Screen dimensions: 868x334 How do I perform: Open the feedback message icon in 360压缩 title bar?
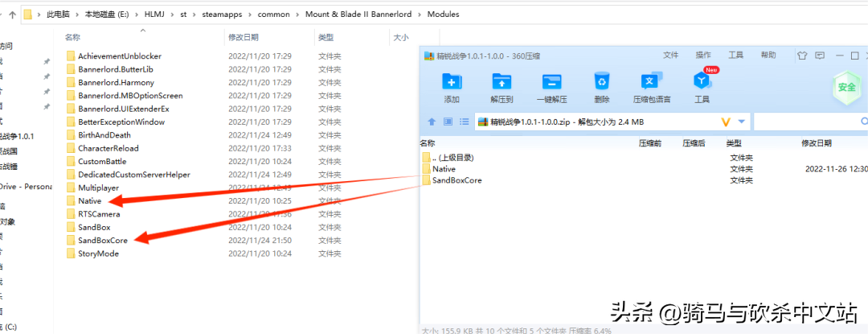click(820, 56)
